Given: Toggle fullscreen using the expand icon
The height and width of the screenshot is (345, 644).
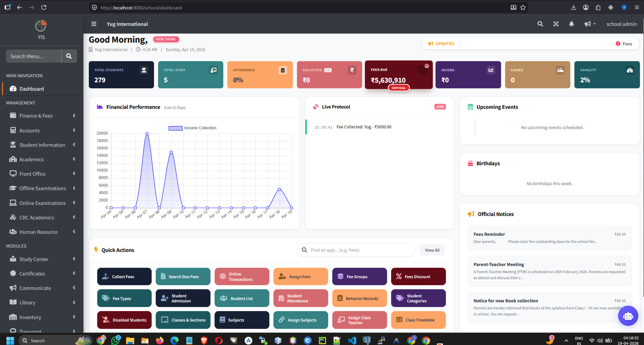Looking at the screenshot, I should [x=556, y=24].
